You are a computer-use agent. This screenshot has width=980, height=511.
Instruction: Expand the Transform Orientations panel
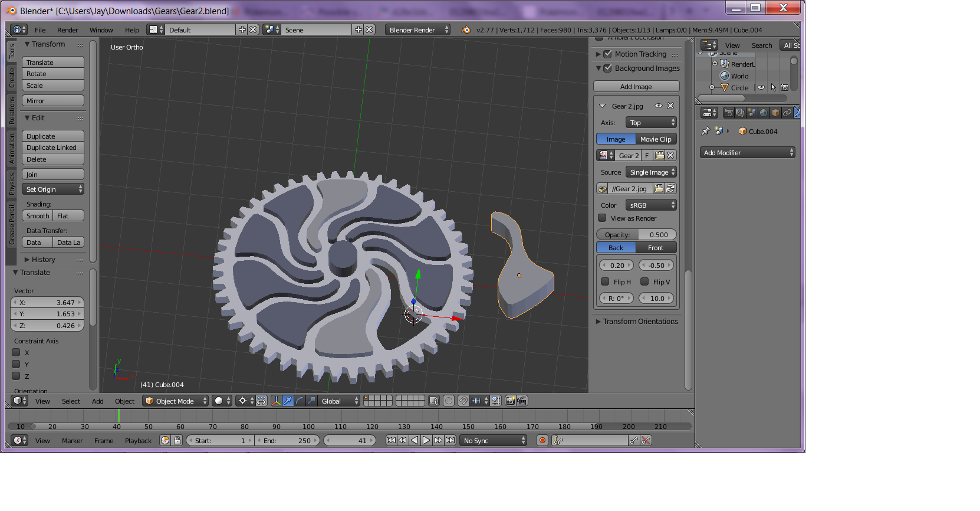pos(637,321)
